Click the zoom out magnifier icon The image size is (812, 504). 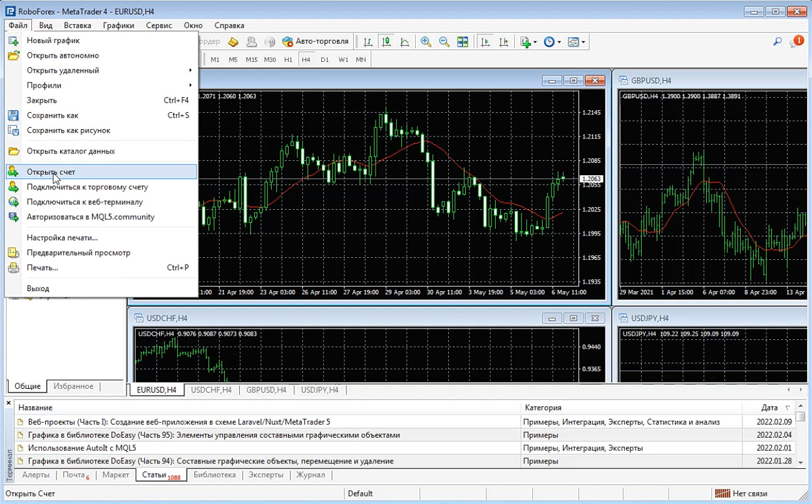[x=444, y=42]
